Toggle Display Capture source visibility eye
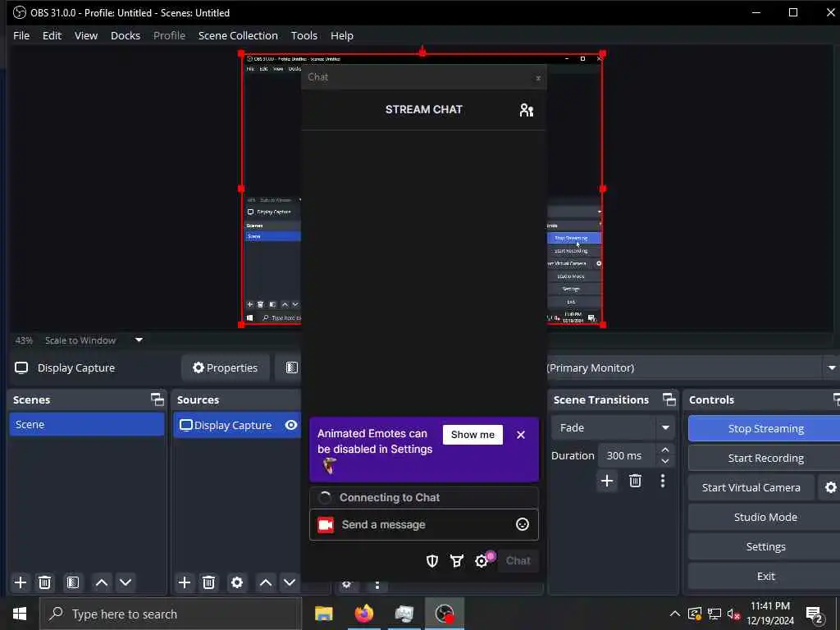This screenshot has height=630, width=840. pyautogui.click(x=291, y=425)
